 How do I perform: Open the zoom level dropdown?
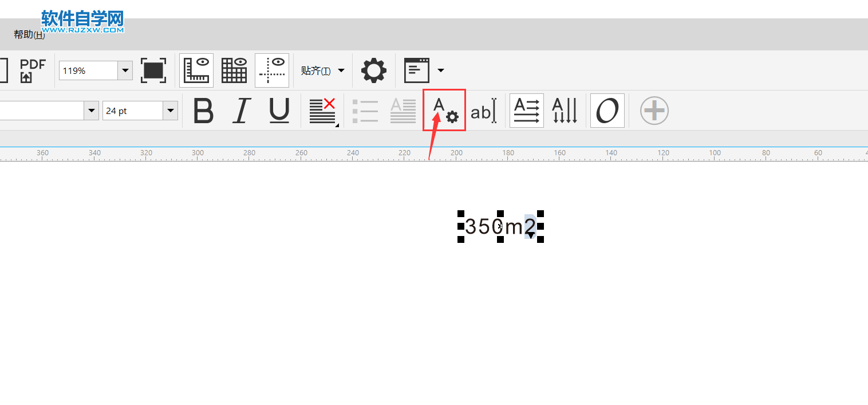tap(125, 70)
